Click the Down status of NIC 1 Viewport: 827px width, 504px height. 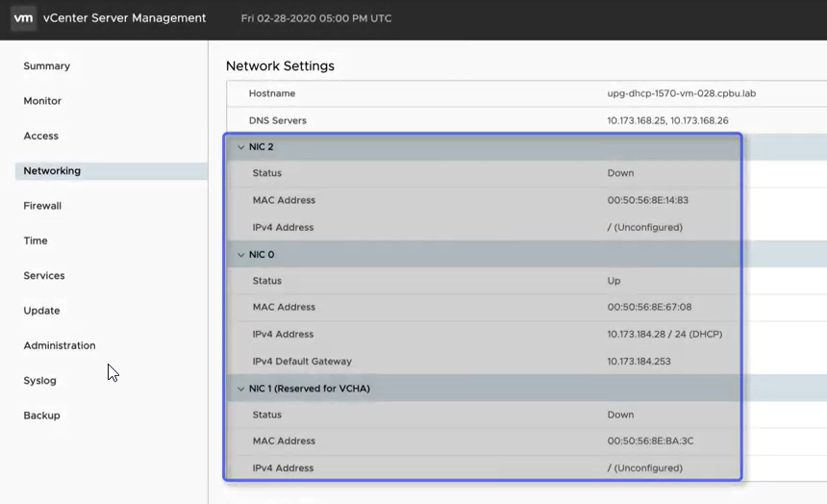[x=620, y=415]
